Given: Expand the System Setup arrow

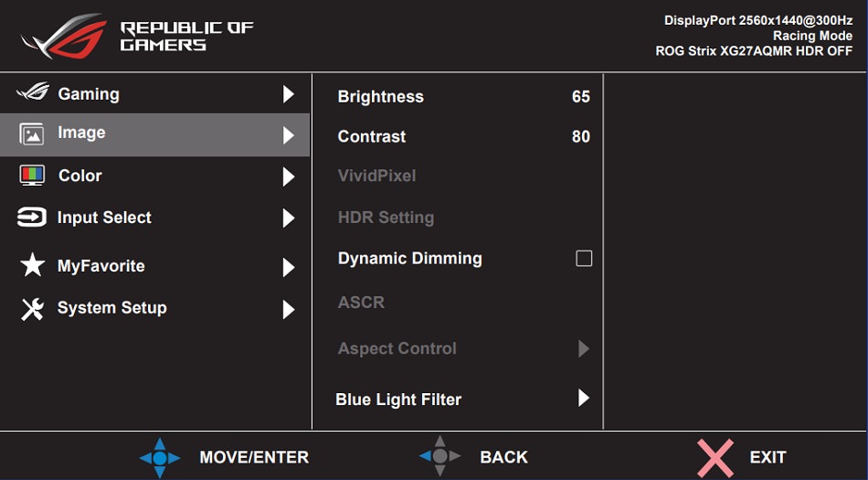Looking at the screenshot, I should click(289, 309).
